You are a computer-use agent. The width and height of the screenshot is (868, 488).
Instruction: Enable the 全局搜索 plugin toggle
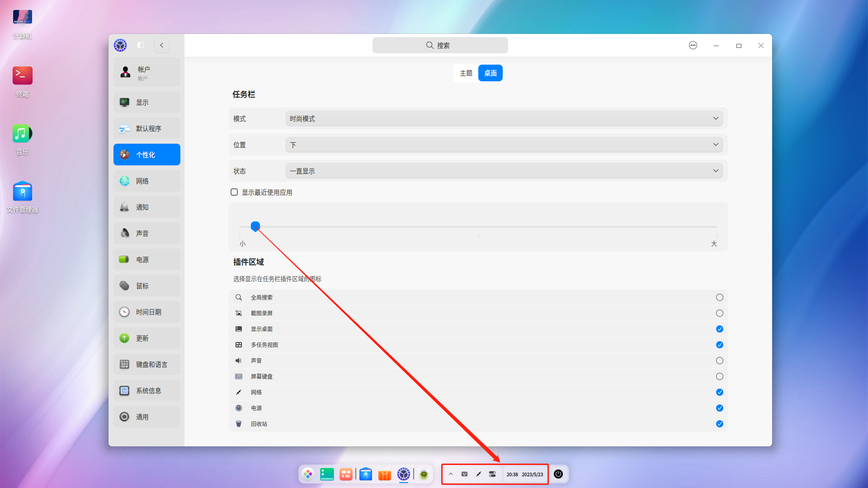(x=719, y=297)
